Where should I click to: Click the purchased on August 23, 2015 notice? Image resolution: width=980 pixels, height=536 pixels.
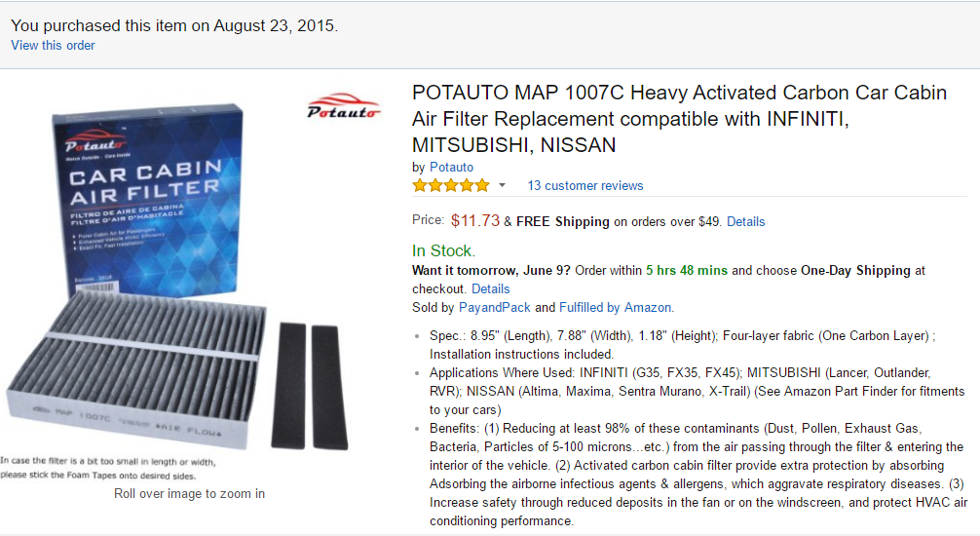174,25
